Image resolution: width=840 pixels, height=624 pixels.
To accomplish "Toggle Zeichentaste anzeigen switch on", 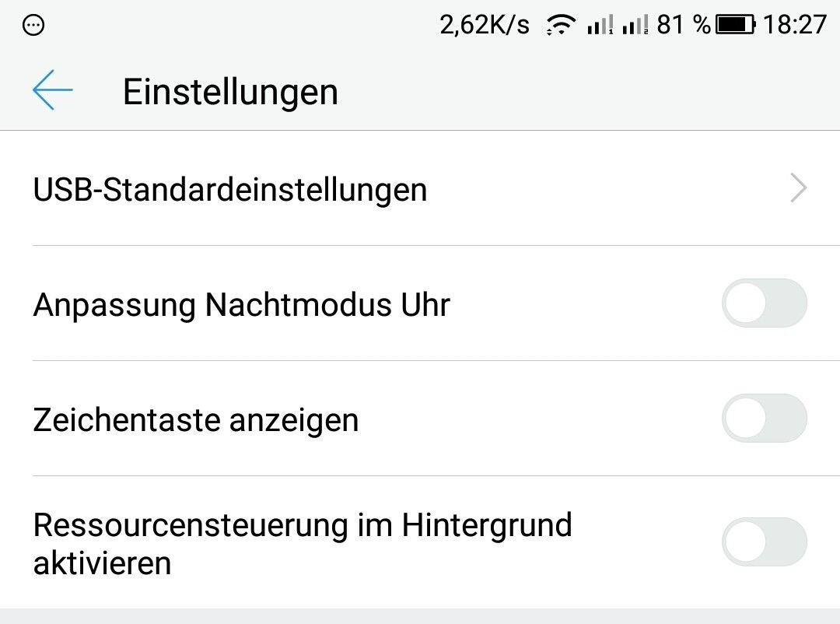I will point(764,418).
